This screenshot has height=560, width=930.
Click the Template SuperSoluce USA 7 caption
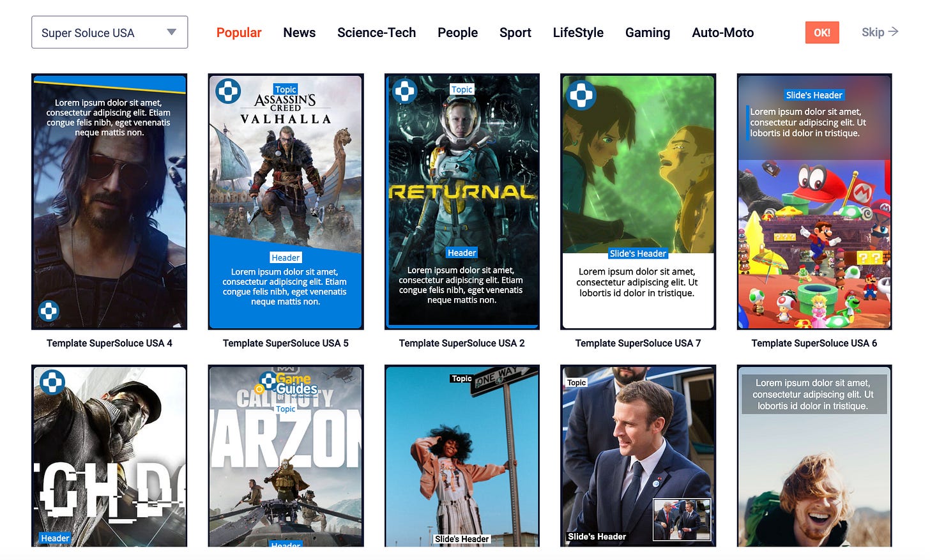(638, 343)
